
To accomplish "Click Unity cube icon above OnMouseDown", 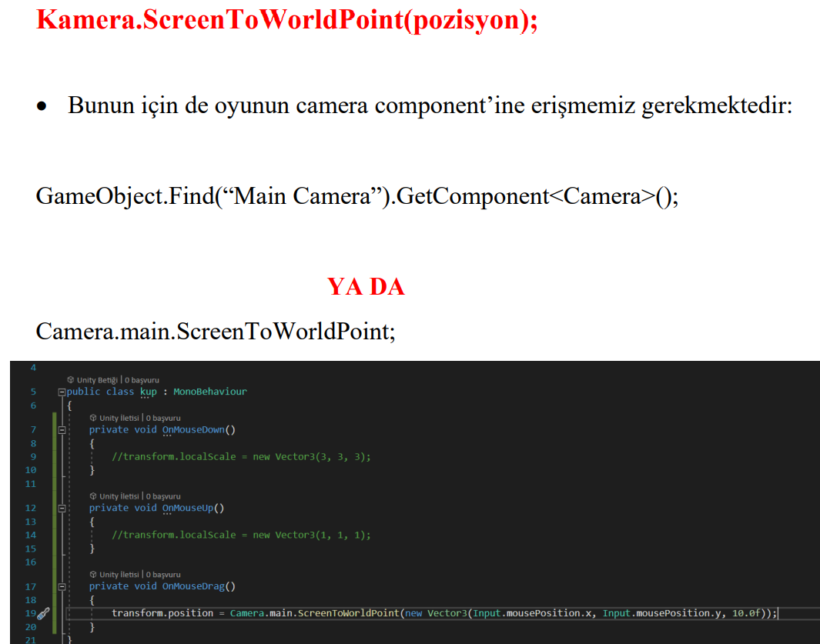I will pyautogui.click(x=93, y=418).
